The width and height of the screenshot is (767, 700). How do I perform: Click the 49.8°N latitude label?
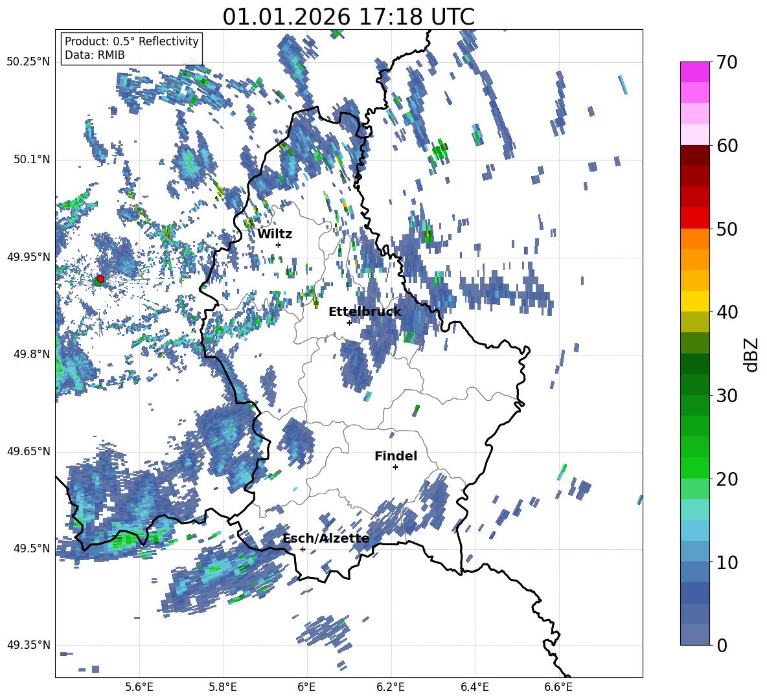tap(32, 354)
